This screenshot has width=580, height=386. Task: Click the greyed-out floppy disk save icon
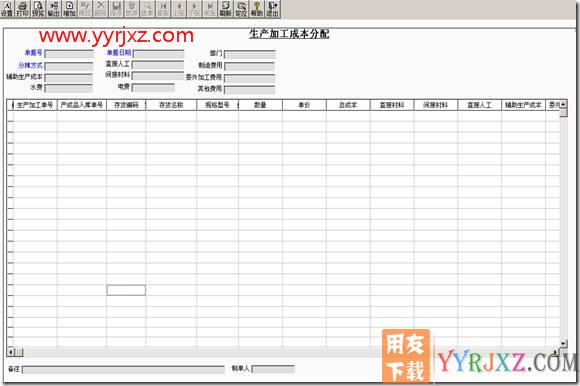click(116, 9)
